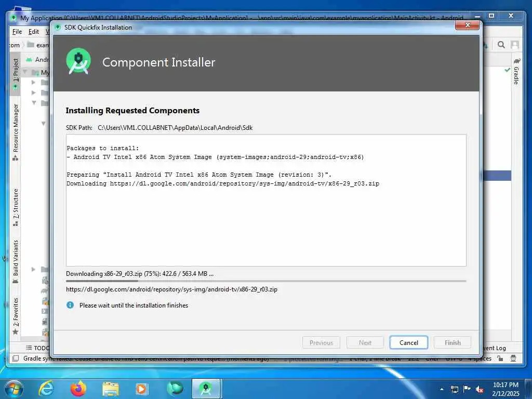Click the tool windows toggle icon in status bar
Viewport: 532px width, 399px height.
15,358
